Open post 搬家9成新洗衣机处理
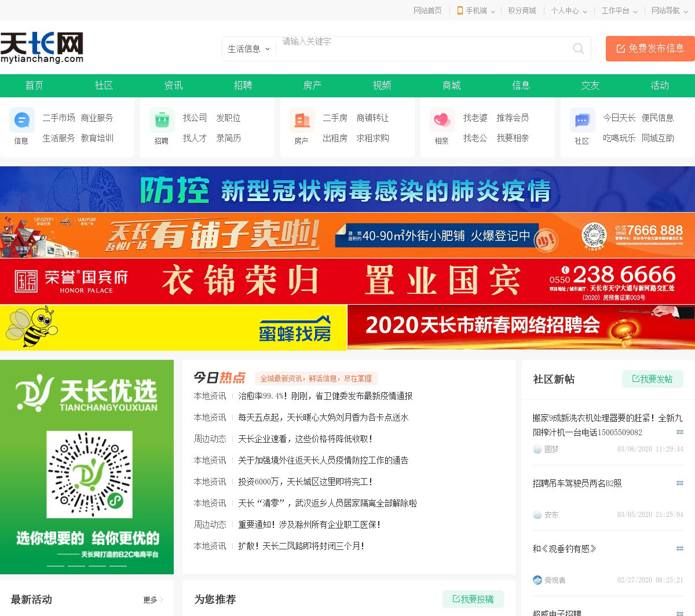Viewport: 695px width, 616px height. (x=608, y=425)
